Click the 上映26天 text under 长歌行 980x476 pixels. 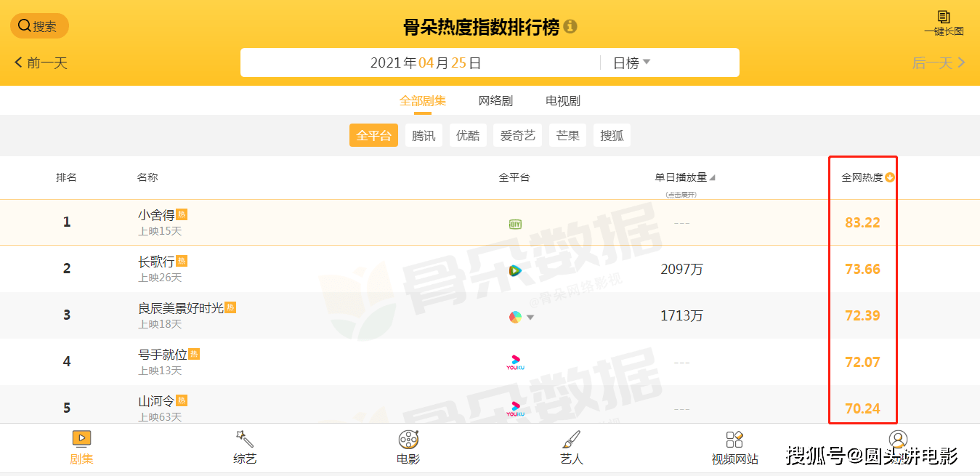coord(160,278)
